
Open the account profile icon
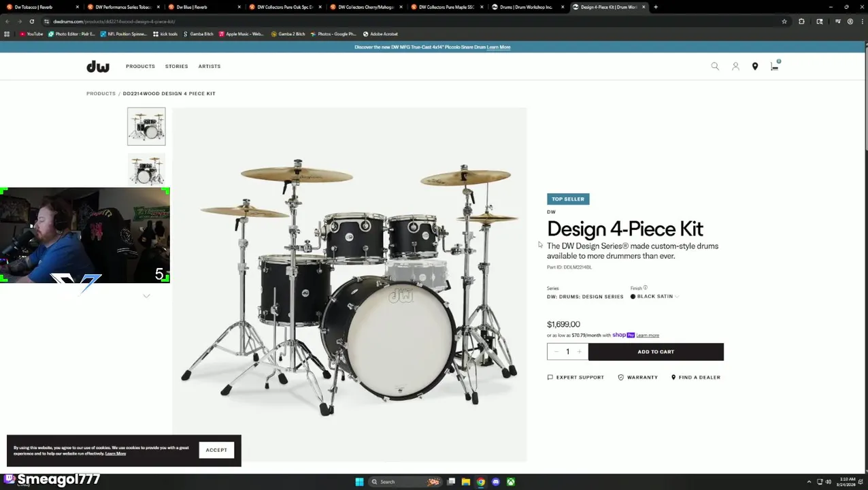pyautogui.click(x=735, y=66)
